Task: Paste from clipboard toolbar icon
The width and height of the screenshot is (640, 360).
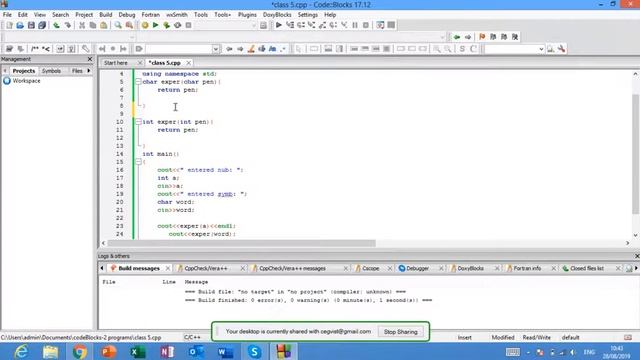Action: [x=104, y=25]
